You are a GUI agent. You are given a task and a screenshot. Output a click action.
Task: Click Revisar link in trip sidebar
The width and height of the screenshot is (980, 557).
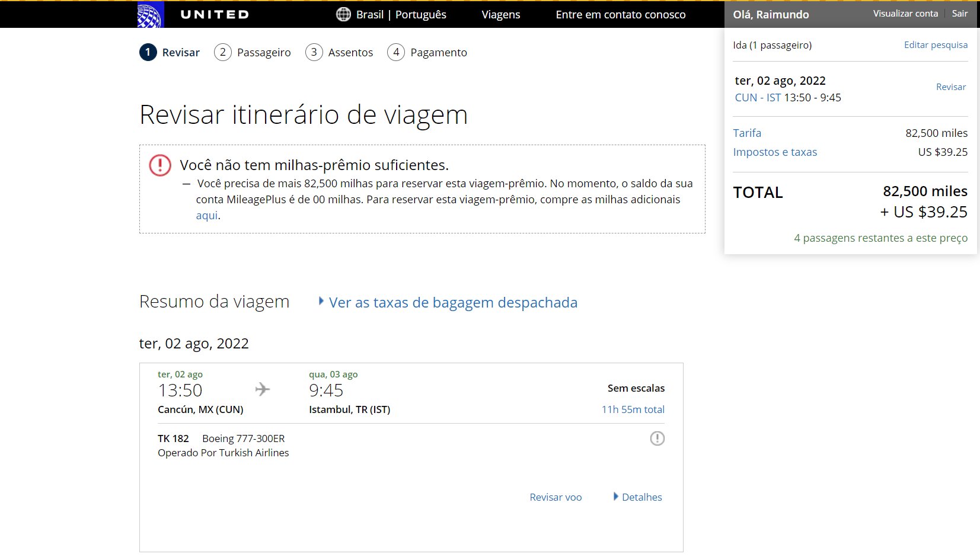tap(951, 87)
